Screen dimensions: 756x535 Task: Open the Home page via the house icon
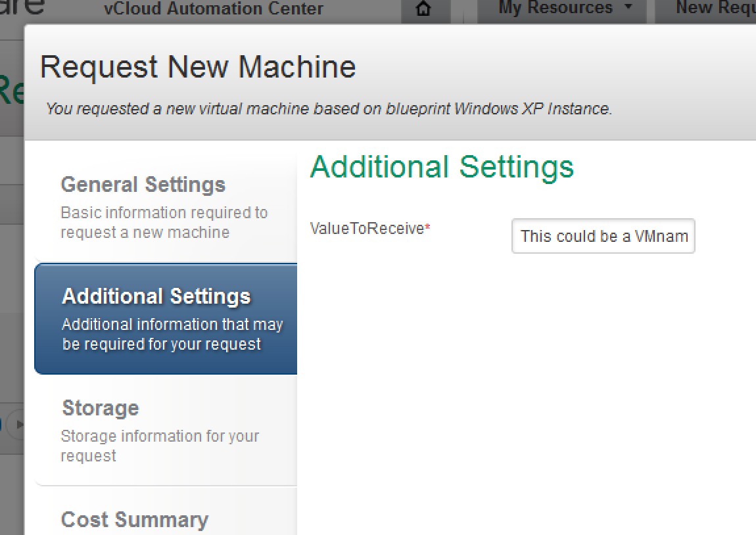(x=424, y=9)
